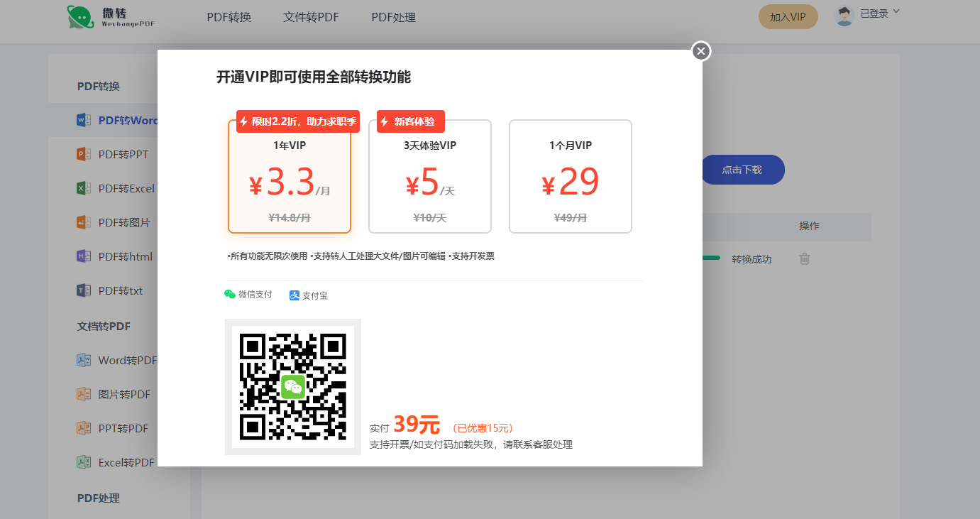
Task: Expand the 已登录 account dropdown
Action: (x=880, y=12)
